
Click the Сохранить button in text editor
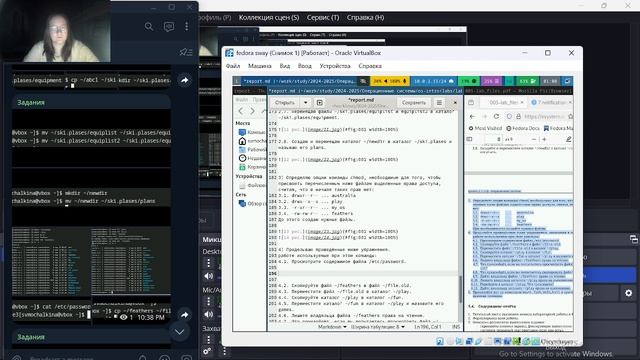point(413,102)
